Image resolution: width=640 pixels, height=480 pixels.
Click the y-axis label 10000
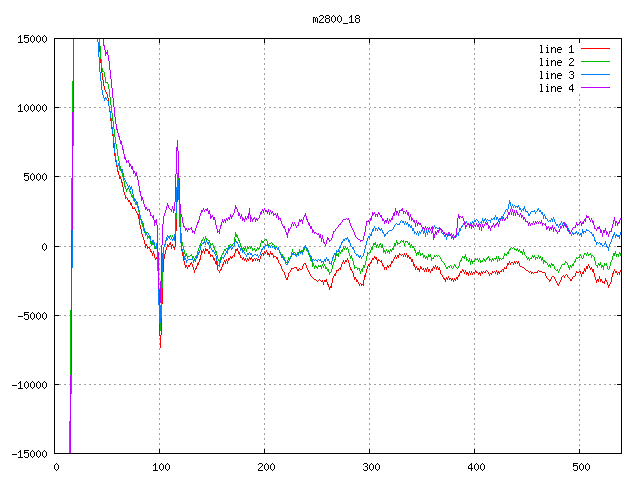[32, 108]
